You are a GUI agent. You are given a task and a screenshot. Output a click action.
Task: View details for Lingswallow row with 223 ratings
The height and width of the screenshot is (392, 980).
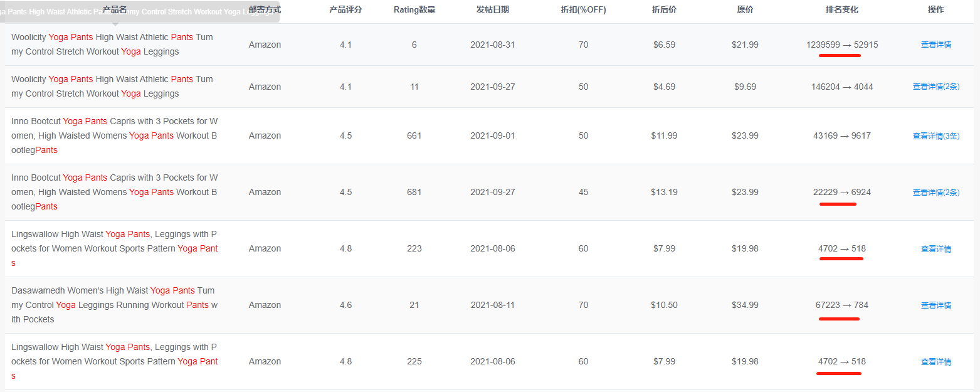(935, 248)
